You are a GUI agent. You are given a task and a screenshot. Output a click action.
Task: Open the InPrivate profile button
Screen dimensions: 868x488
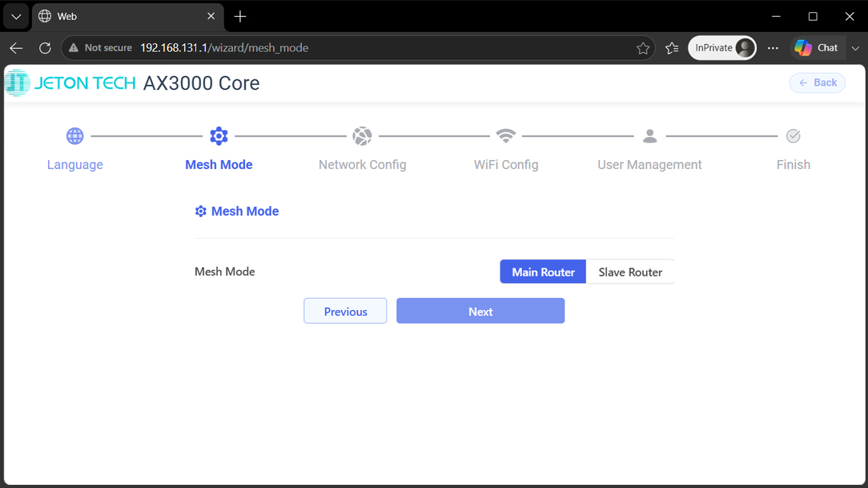point(721,48)
